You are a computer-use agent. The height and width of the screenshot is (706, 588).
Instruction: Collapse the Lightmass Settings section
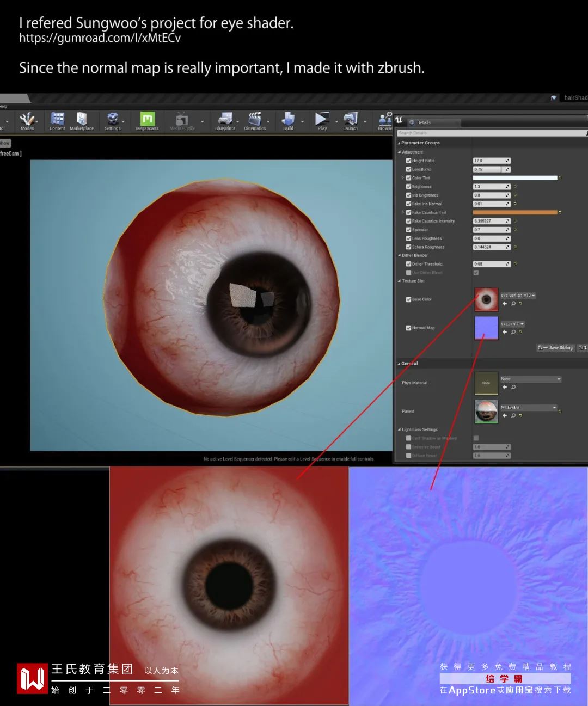399,429
